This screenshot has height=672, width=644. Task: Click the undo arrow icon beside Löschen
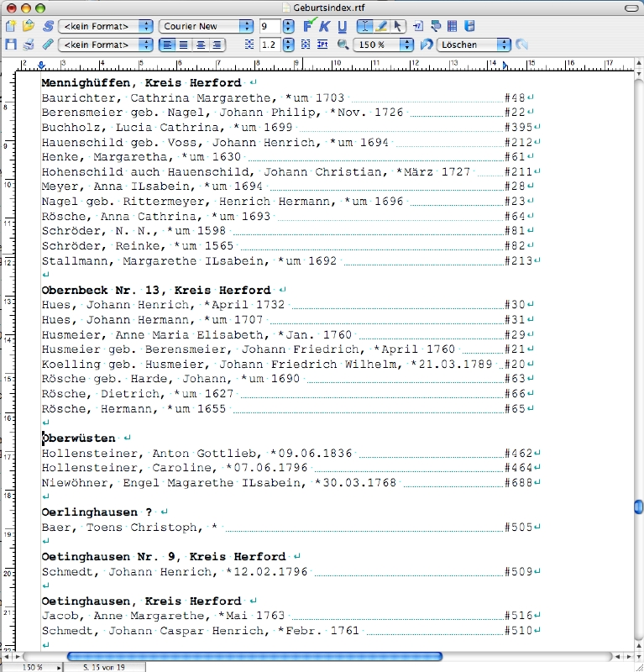427,45
